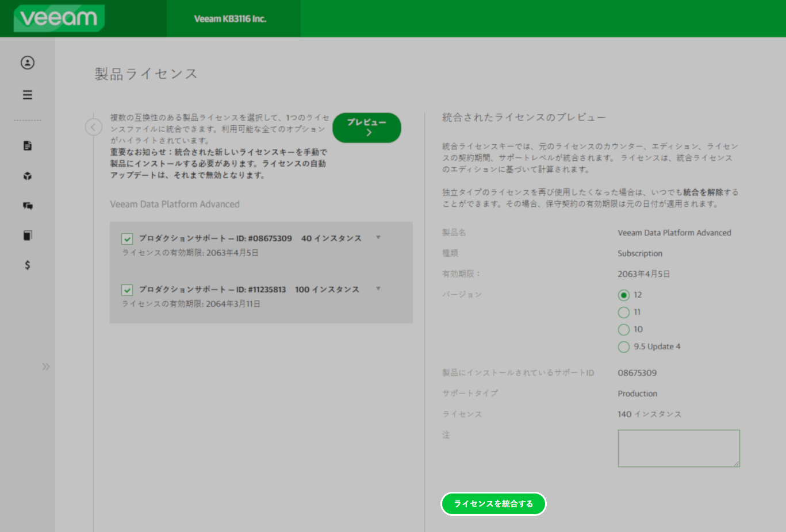Expand the sidebar with double chevron

(46, 367)
